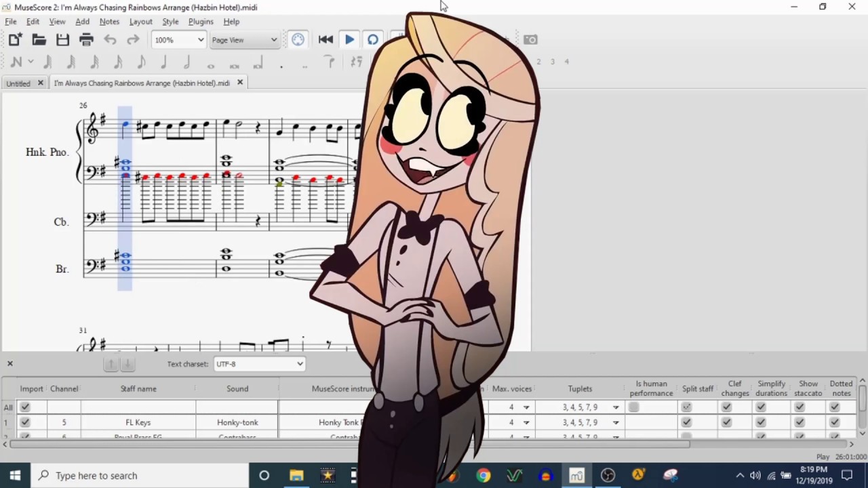Toggle Is human performance in All row

(x=633, y=407)
